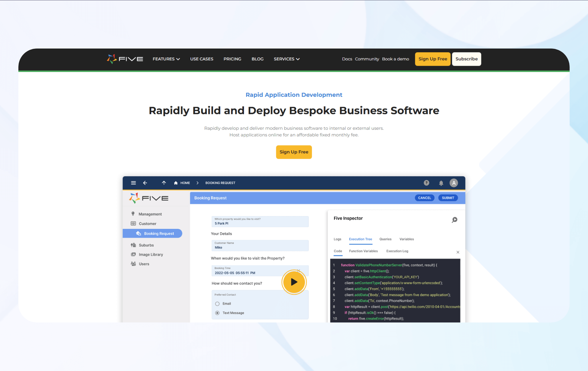
Task: Open the notifications bell icon
Action: pyautogui.click(x=441, y=183)
